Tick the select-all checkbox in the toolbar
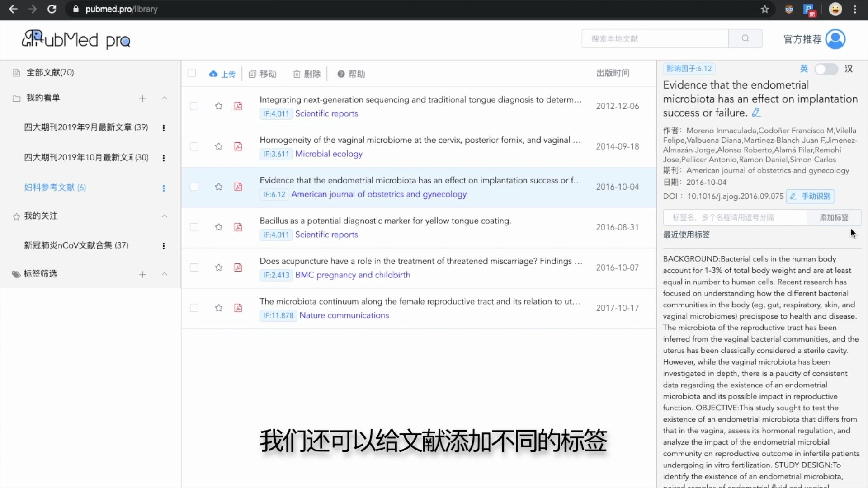This screenshot has width=868, height=488. (192, 73)
